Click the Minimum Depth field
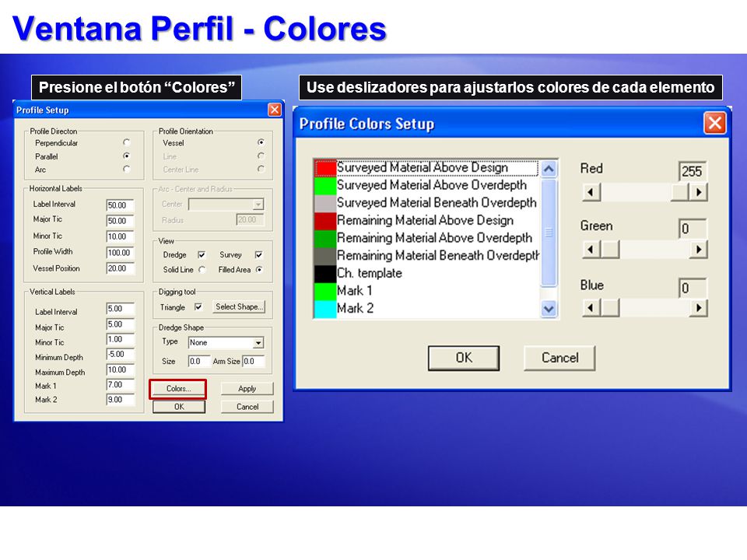 [x=120, y=355]
